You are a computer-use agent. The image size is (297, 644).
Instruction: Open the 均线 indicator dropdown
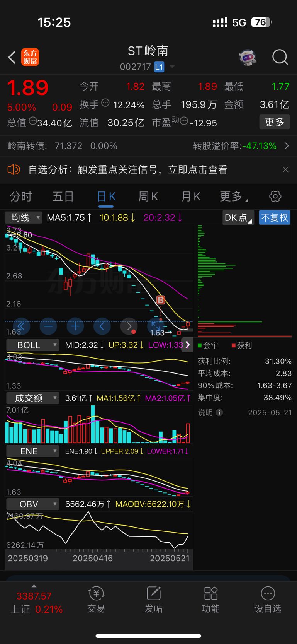coord(24,217)
